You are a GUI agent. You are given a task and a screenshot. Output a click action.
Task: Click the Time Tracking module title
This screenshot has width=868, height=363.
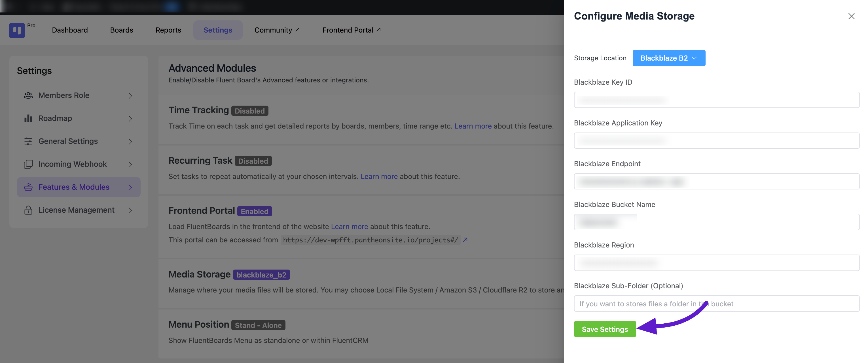coord(198,110)
